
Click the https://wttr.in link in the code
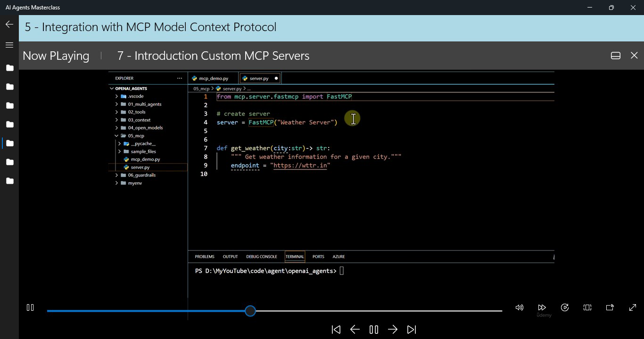click(x=300, y=165)
